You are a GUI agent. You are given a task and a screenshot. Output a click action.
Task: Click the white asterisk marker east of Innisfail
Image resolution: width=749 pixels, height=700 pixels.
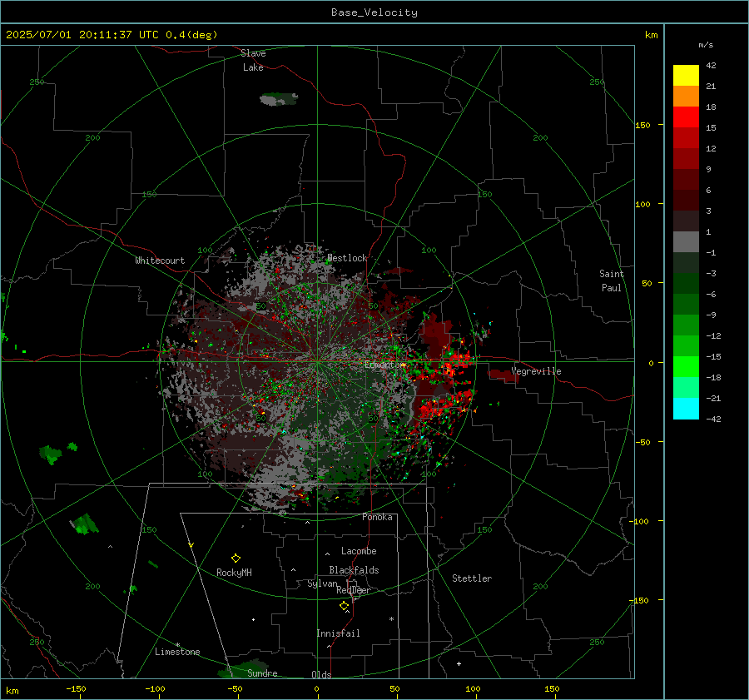(391, 619)
